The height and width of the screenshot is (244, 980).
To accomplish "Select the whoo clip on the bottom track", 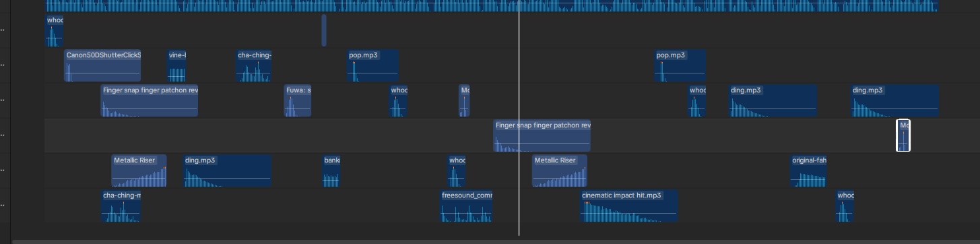I will 845,206.
